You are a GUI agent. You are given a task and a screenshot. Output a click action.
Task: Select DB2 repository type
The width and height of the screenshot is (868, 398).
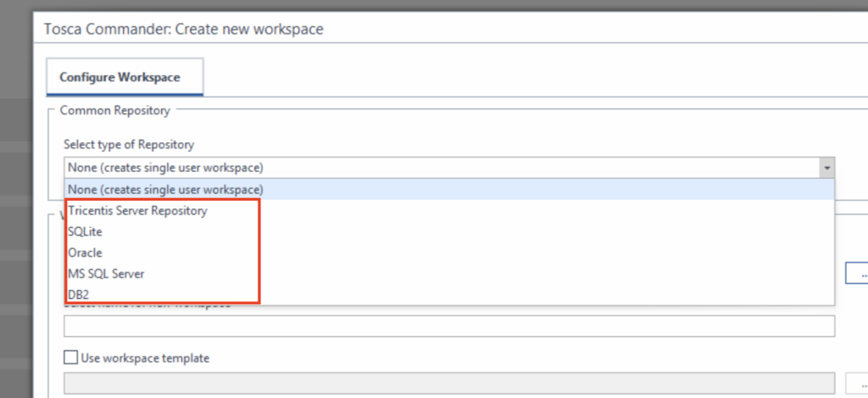tap(449, 295)
